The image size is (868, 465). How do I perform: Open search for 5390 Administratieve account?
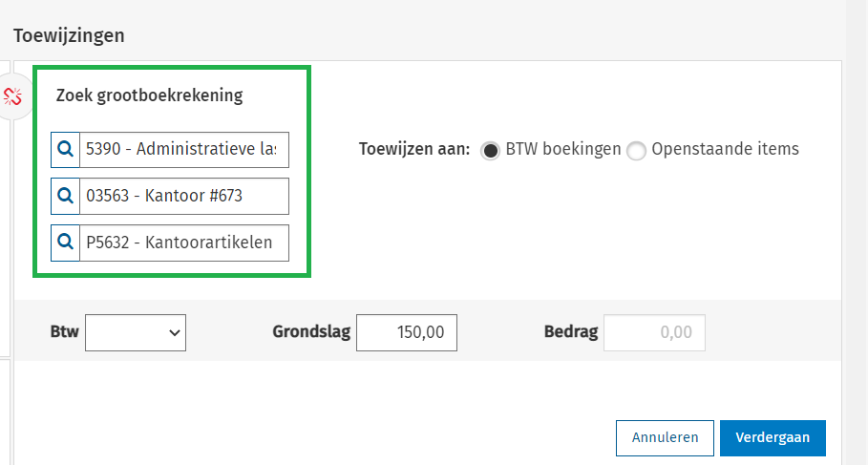tap(65, 150)
